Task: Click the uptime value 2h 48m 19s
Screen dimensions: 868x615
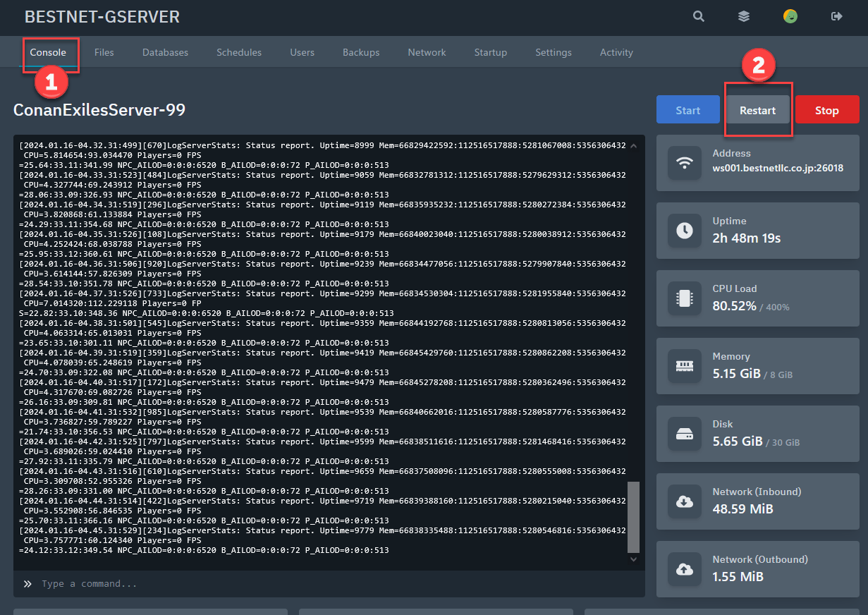Action: click(x=747, y=238)
